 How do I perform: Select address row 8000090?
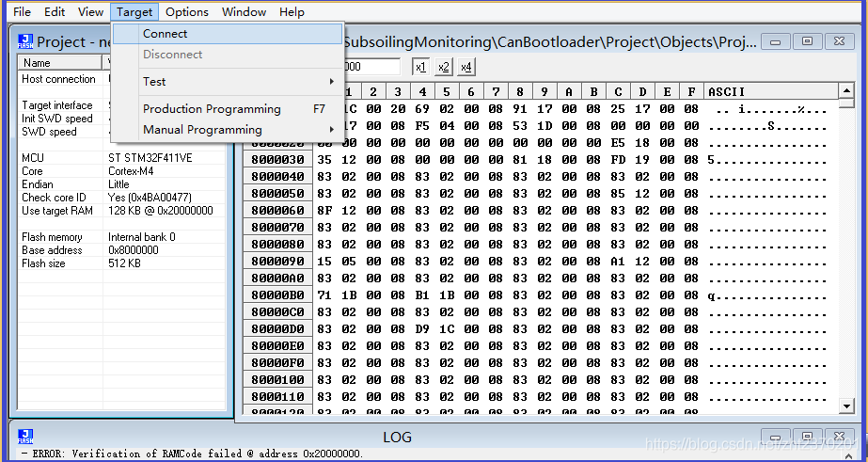(x=278, y=261)
